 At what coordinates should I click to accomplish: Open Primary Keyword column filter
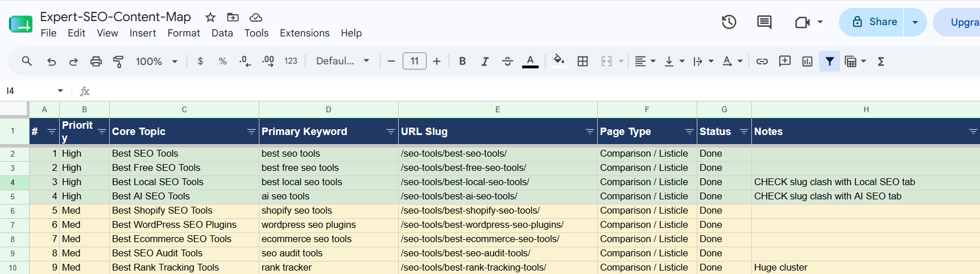(390, 132)
